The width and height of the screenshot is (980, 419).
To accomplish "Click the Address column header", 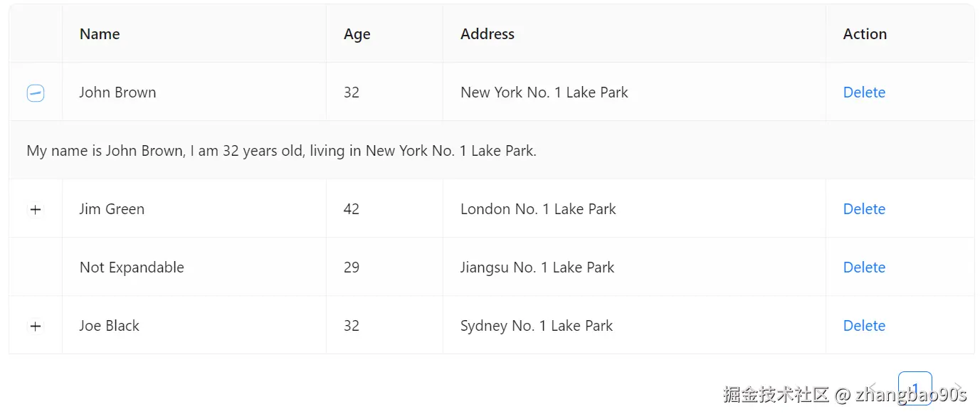I will point(488,34).
